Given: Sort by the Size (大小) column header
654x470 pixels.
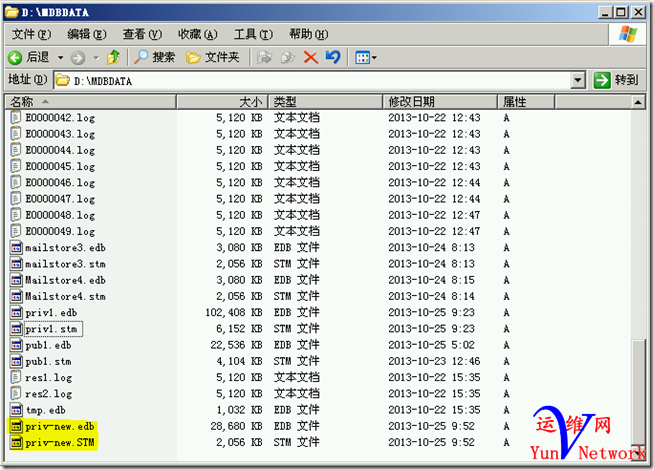Looking at the screenshot, I should pos(222,102).
